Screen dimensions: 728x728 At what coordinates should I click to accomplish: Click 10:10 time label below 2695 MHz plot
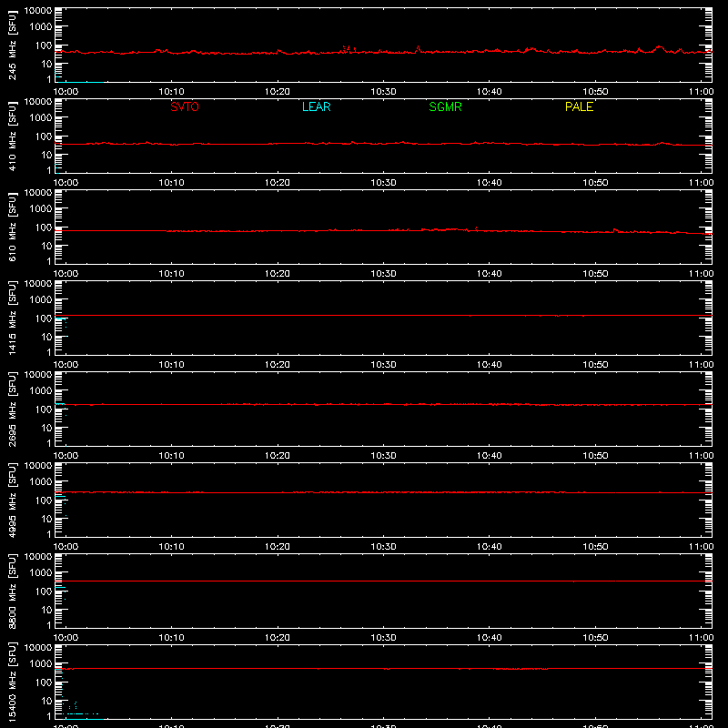point(171,456)
